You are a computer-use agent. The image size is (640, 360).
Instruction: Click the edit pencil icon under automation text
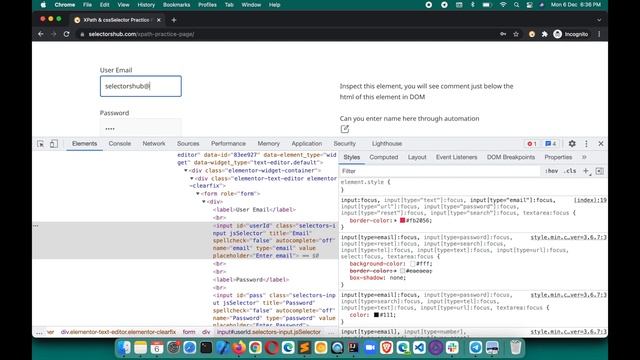[344, 129]
